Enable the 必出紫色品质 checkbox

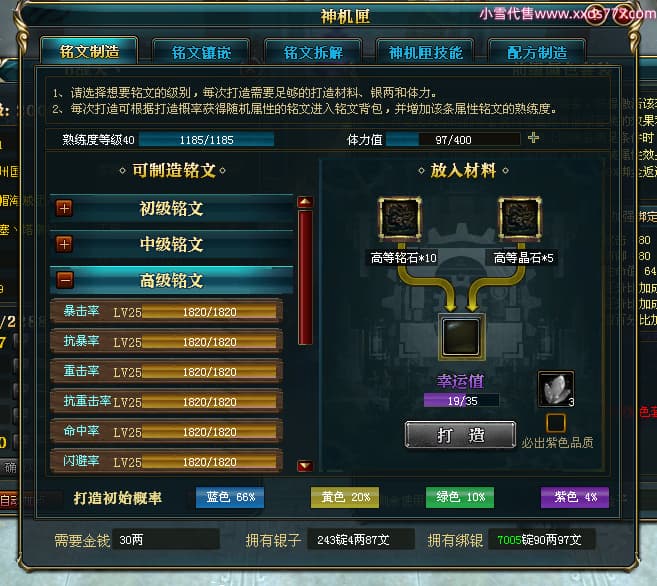point(556,423)
